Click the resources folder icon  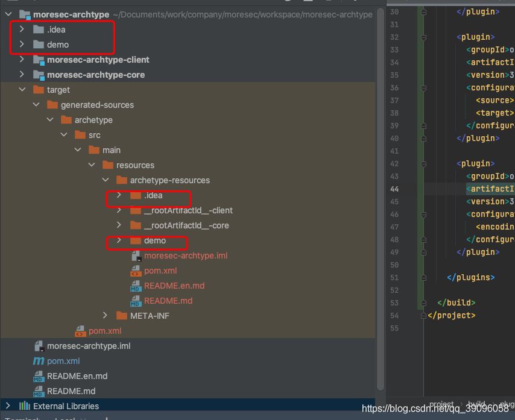[108, 165]
